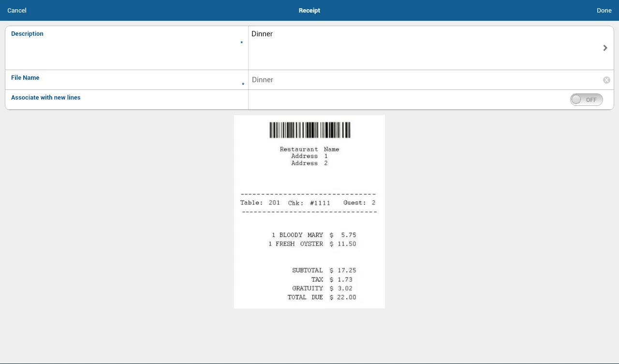Click the 'Associate with new lines' label
Viewport: 619px width, 364px height.
point(46,98)
